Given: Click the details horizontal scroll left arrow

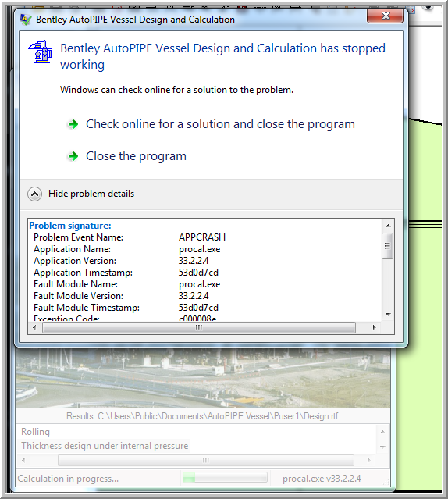Looking at the screenshot, I should click(x=34, y=327).
